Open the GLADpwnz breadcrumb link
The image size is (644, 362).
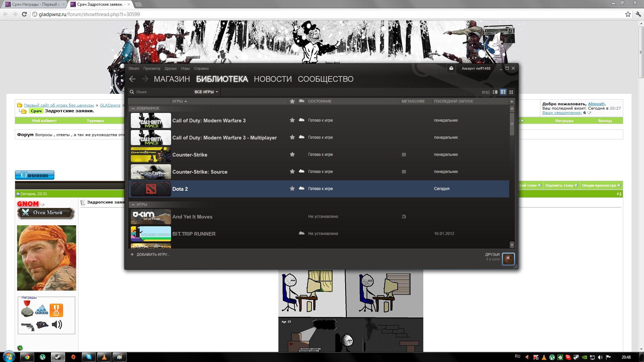click(110, 105)
